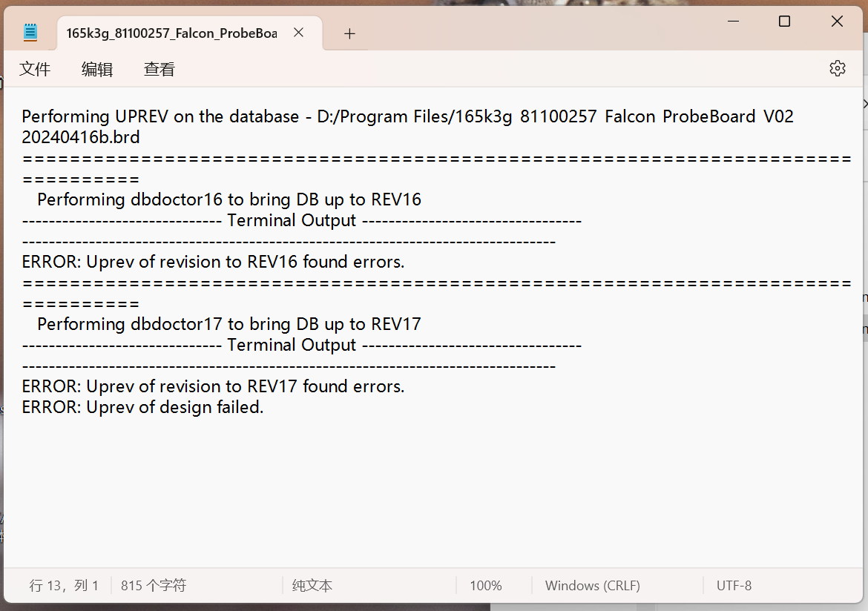The image size is (868, 611).
Task: Click the text '20240416b.brd'
Action: [x=81, y=137]
